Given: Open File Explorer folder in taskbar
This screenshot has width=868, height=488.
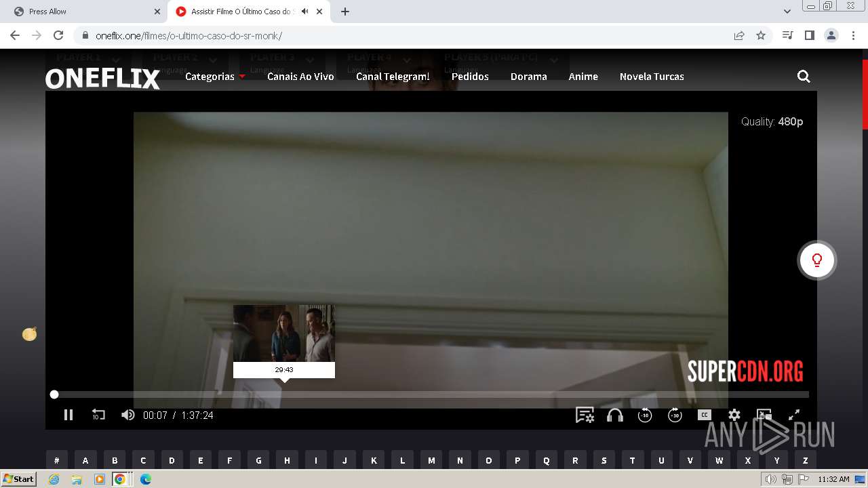Looking at the screenshot, I should tap(77, 479).
